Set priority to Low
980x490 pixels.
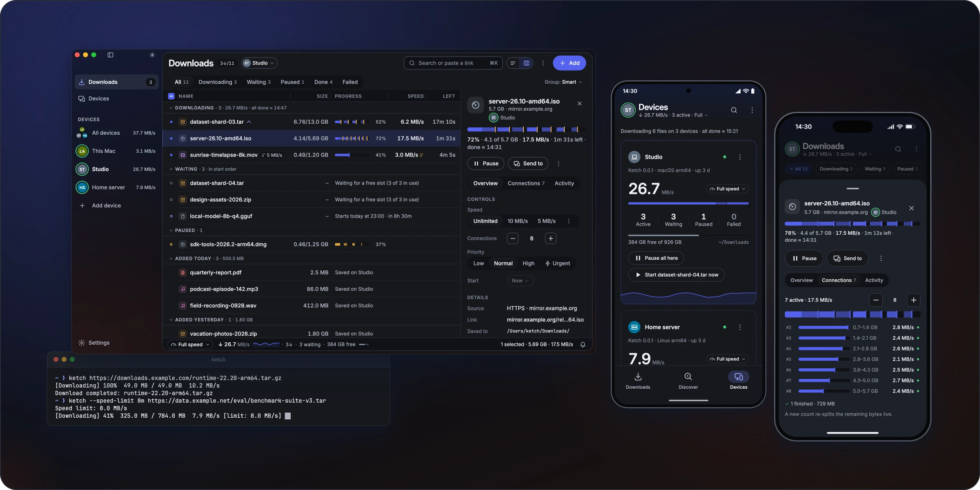click(x=478, y=263)
